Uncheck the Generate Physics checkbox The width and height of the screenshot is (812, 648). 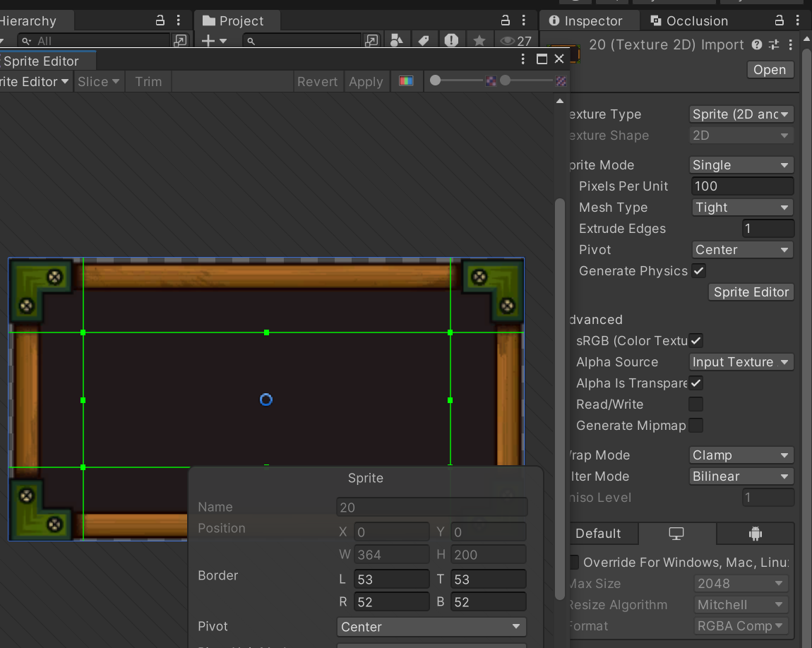tap(698, 270)
